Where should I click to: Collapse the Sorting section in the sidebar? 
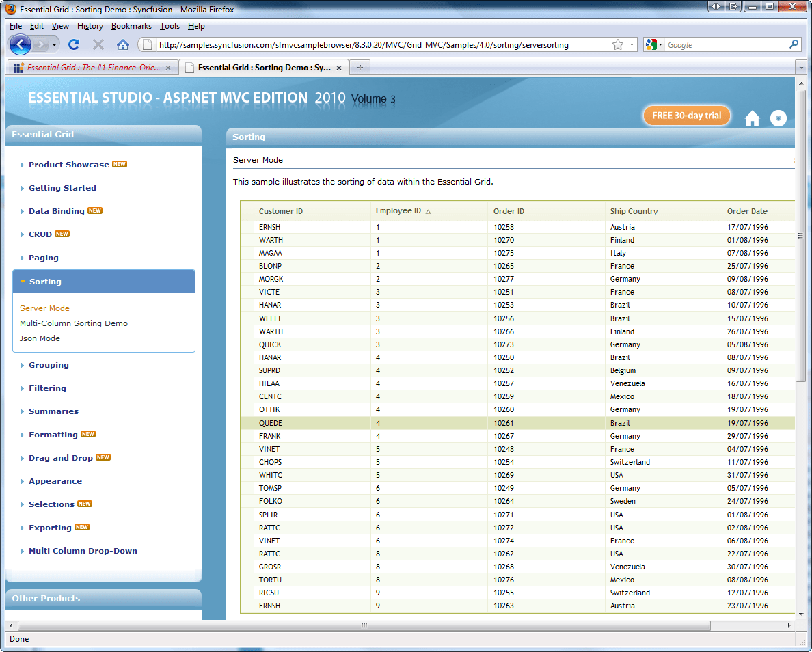(45, 282)
